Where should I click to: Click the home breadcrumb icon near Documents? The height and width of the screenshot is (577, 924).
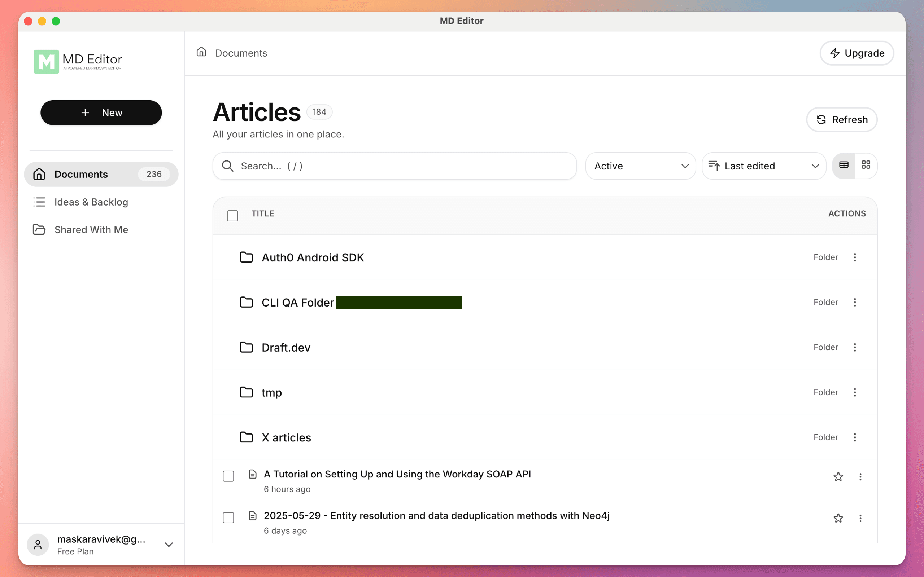(x=202, y=52)
